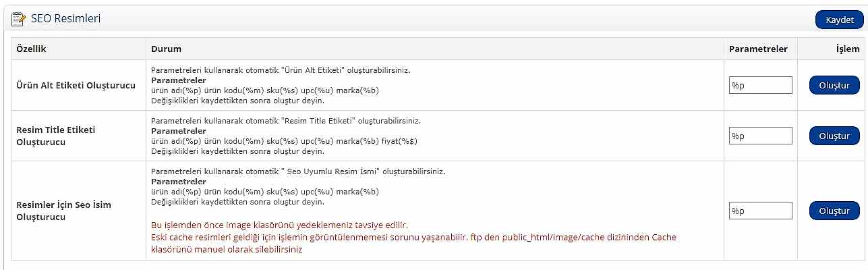Click the SEO Resimleri notepad icon

18,19
